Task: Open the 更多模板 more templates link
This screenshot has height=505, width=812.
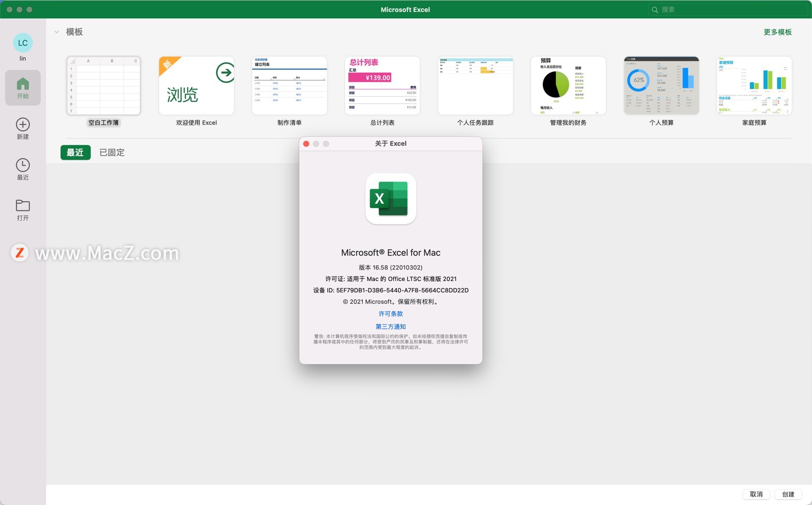Action: coord(777,32)
